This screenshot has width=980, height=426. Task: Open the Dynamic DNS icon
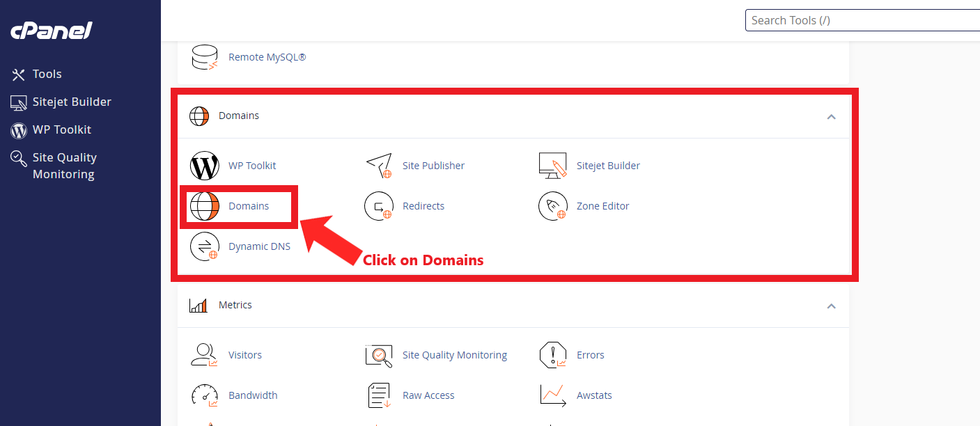205,246
